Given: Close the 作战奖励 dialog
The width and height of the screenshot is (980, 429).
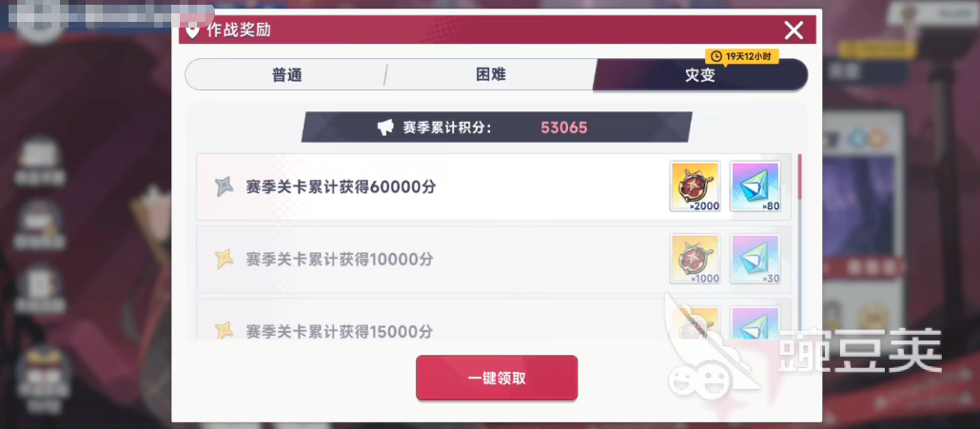Looking at the screenshot, I should 794,30.
